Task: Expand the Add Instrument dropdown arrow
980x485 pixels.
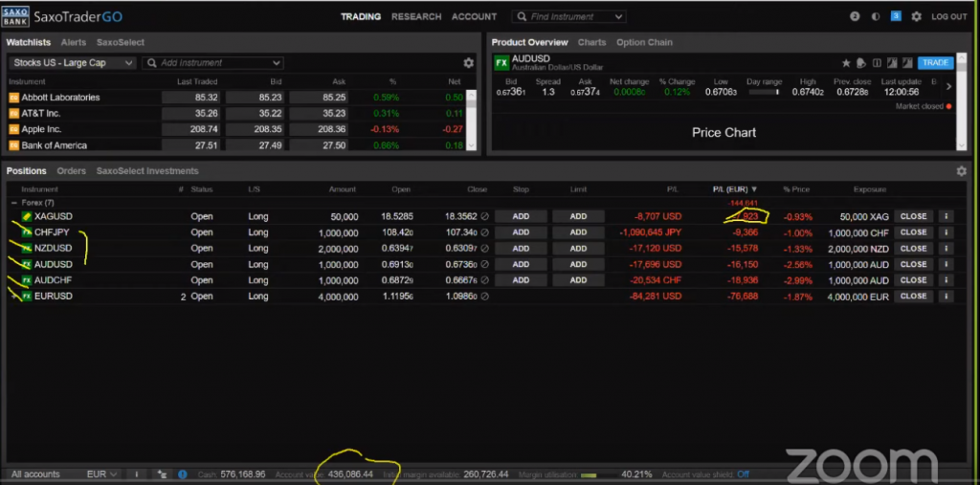Action: coord(277,63)
